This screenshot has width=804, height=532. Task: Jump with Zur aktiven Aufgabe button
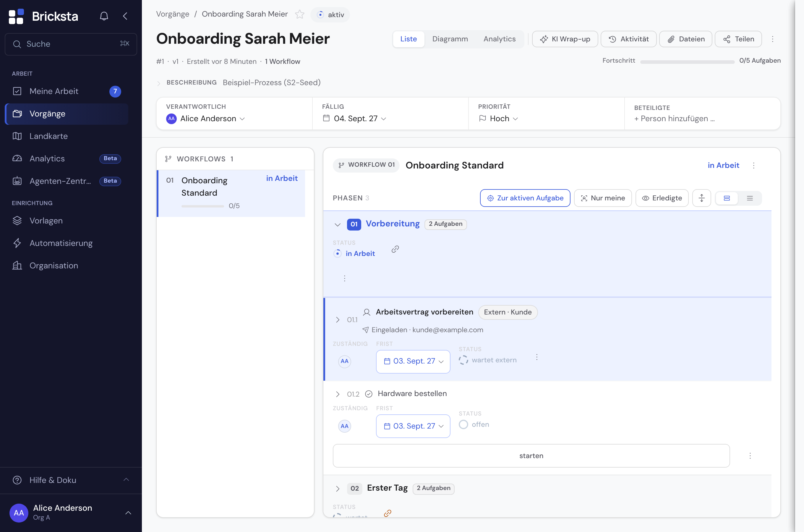coord(525,198)
